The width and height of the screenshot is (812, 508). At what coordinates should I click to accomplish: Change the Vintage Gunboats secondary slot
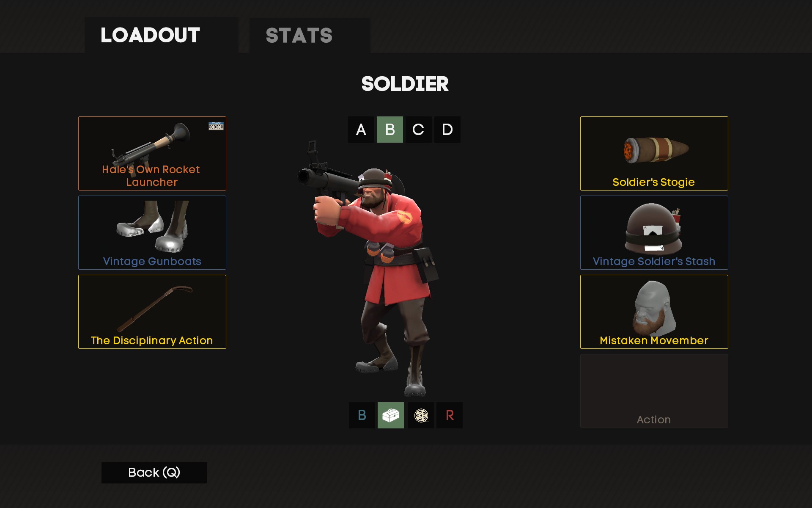click(x=152, y=232)
